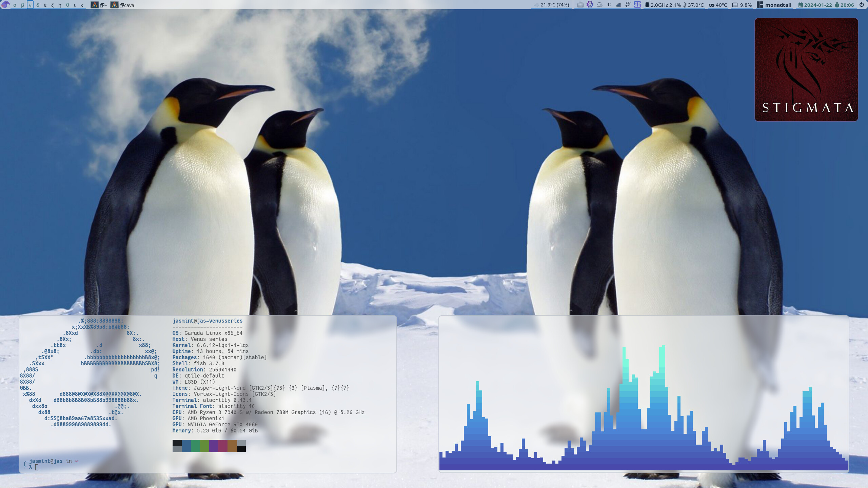Viewport: 868px width, 488px height.
Task: Click the 20:06 clock
Action: coord(847,5)
